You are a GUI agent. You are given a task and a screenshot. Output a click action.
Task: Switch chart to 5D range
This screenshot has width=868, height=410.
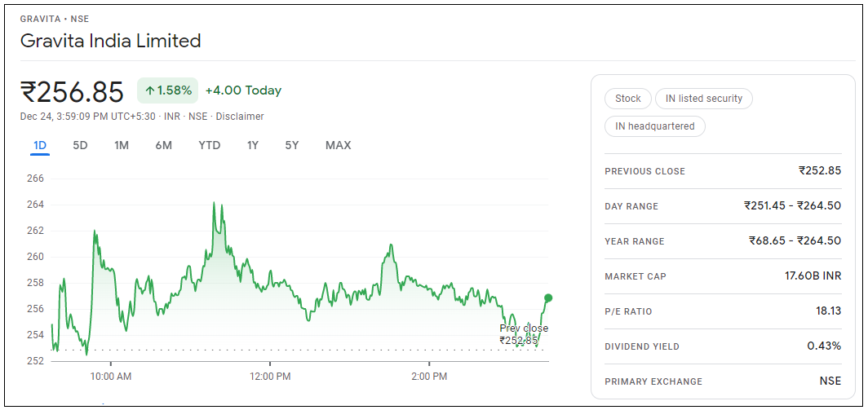point(80,146)
